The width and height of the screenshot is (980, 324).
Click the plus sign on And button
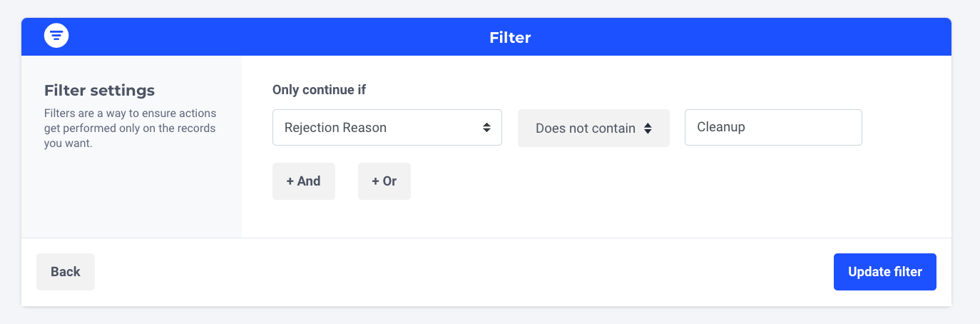coord(290,181)
